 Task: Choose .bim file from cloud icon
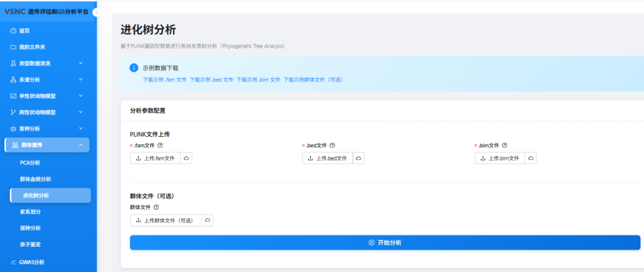[x=531, y=158]
